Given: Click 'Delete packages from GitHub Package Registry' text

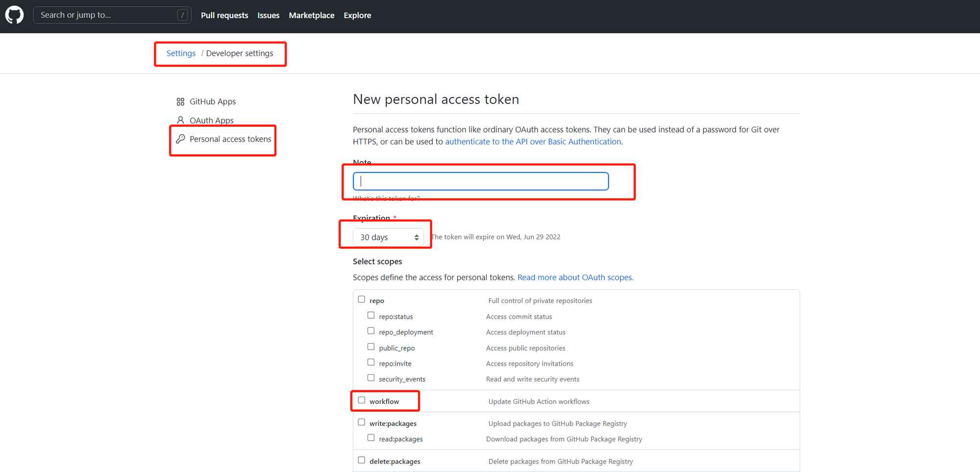Looking at the screenshot, I should tap(561, 462).
